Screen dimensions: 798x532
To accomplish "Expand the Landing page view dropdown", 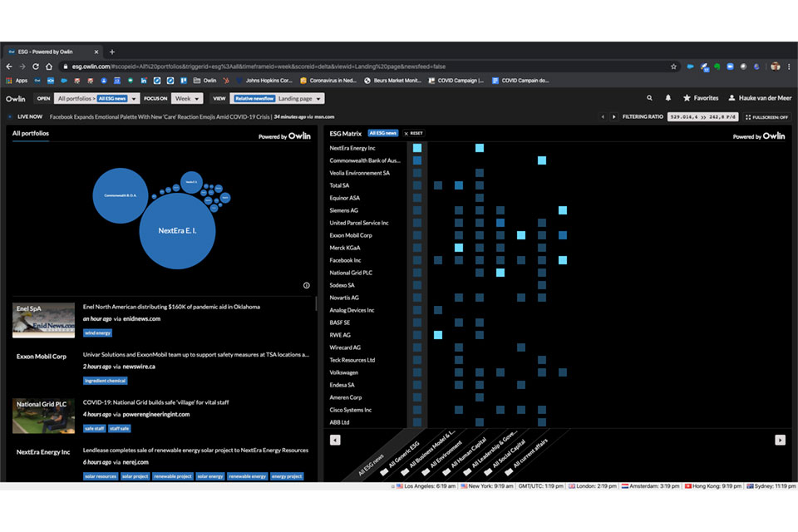I will (x=299, y=98).
